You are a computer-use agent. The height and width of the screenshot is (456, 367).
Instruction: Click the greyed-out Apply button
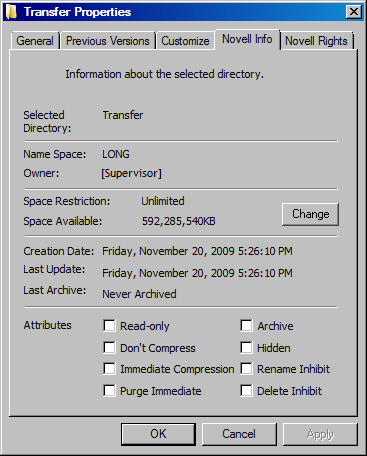[x=320, y=434]
